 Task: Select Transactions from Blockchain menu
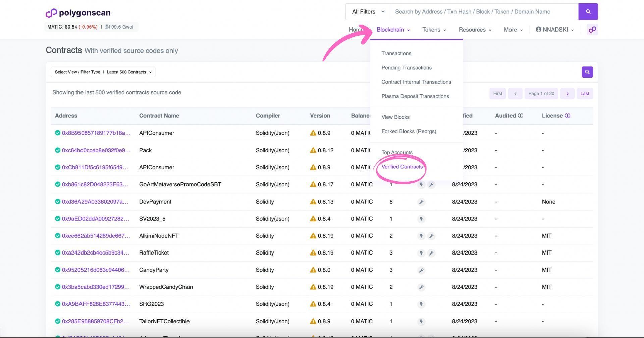pyautogui.click(x=396, y=53)
